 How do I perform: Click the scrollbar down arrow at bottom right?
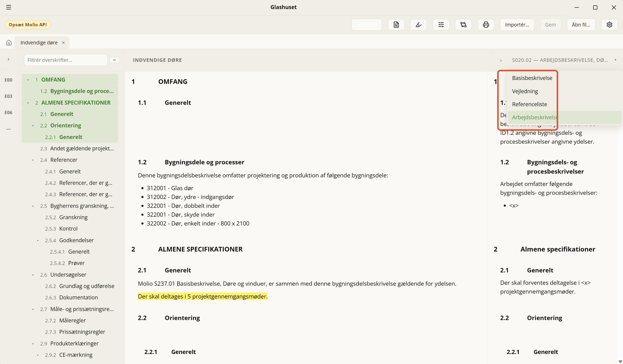620,362
